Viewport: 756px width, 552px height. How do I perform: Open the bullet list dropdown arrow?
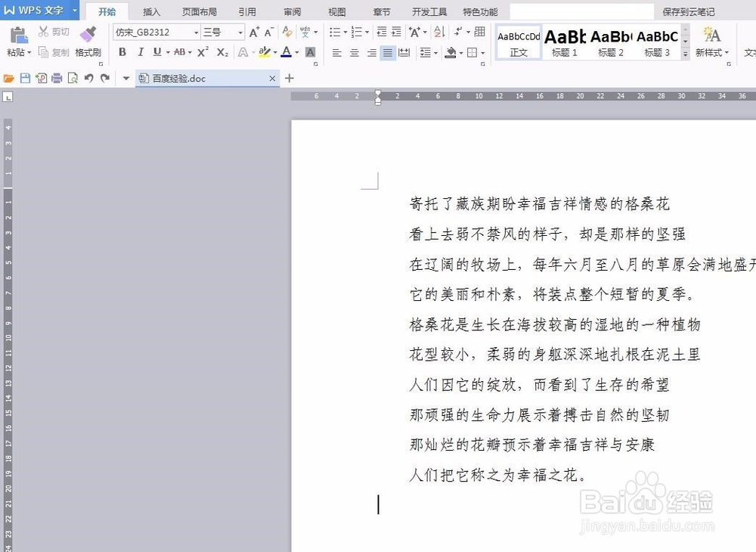click(x=345, y=33)
